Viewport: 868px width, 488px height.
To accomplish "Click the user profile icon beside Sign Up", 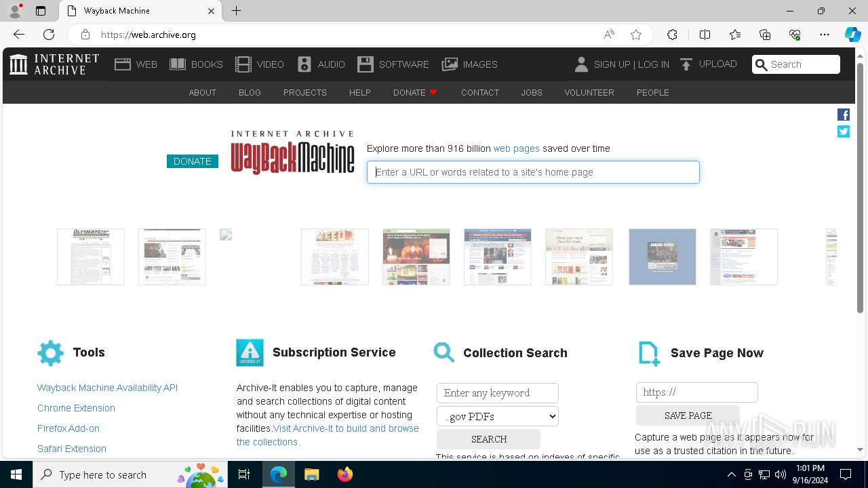I will click(581, 64).
